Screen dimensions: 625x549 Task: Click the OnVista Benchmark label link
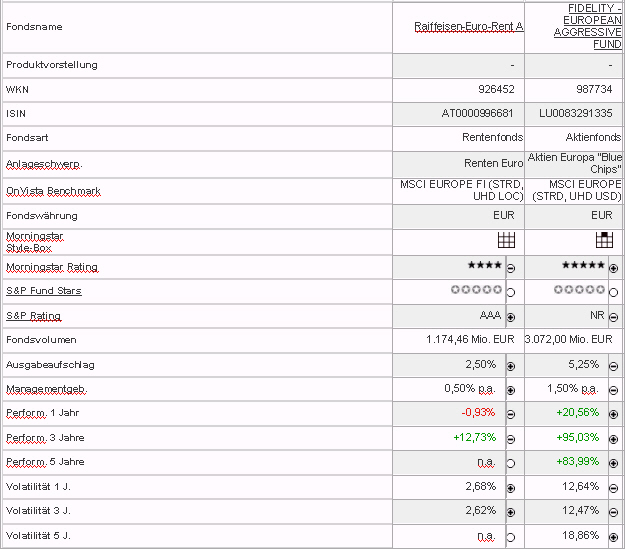[x=53, y=191]
